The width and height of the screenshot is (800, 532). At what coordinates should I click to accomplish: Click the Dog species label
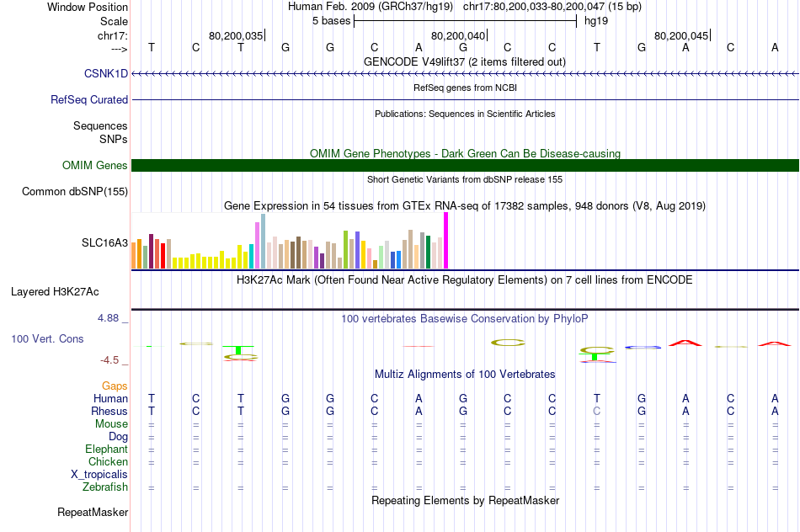click(119, 437)
